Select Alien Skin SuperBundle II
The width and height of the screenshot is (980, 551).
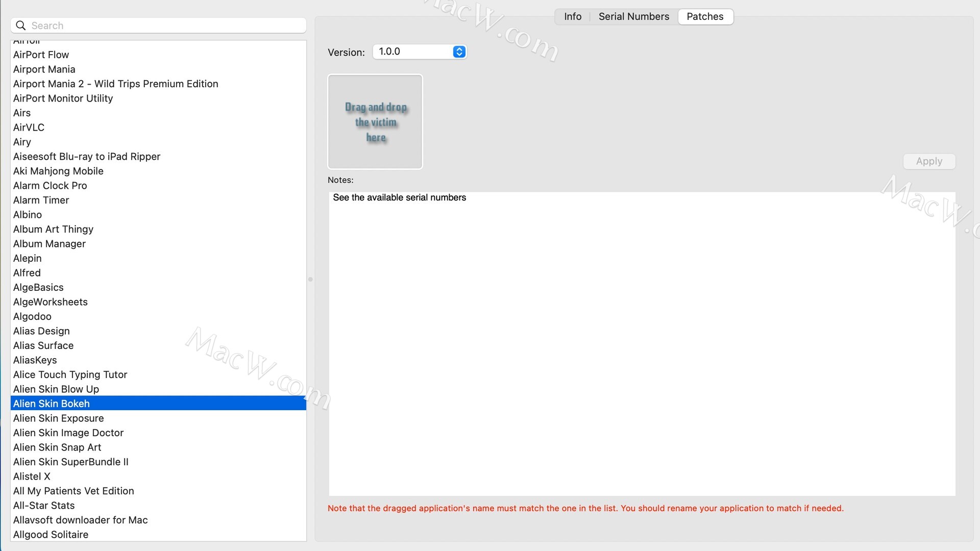tap(158, 462)
